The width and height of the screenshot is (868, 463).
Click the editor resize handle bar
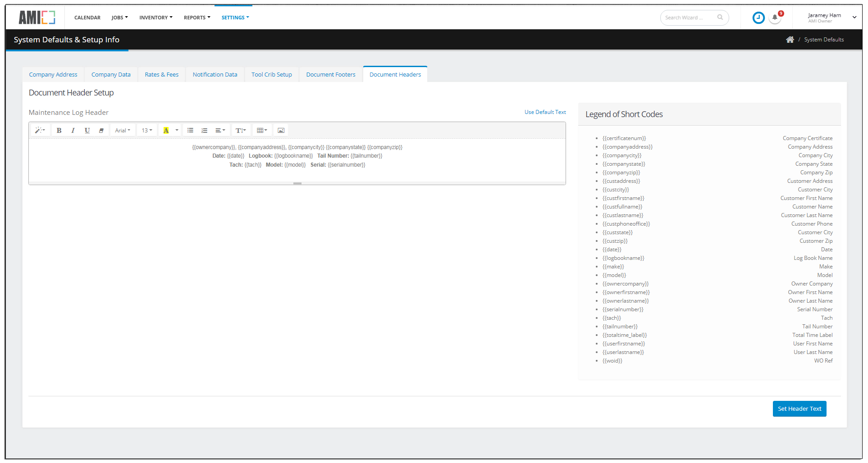click(x=297, y=183)
